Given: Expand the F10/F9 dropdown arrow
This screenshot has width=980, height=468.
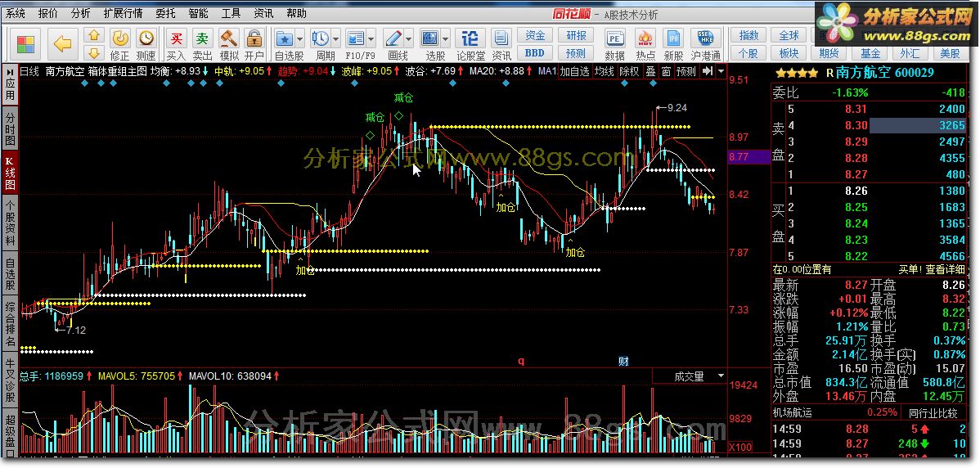Looking at the screenshot, I should [x=371, y=38].
